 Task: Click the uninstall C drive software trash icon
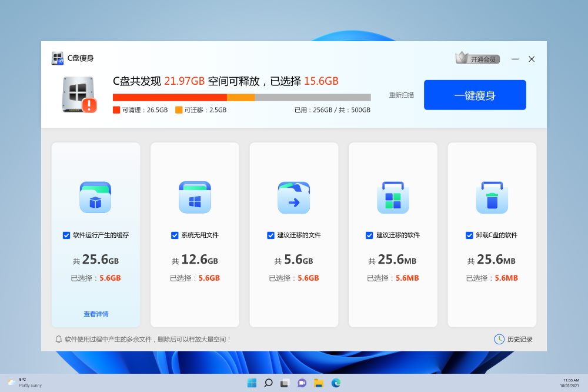(x=492, y=197)
